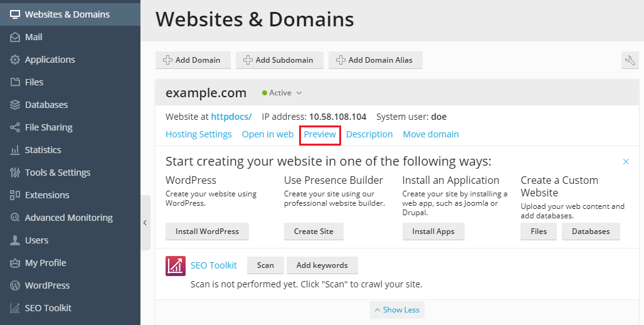The image size is (644, 325).
Task: Go to File Sharing in sidebar
Action: point(70,127)
